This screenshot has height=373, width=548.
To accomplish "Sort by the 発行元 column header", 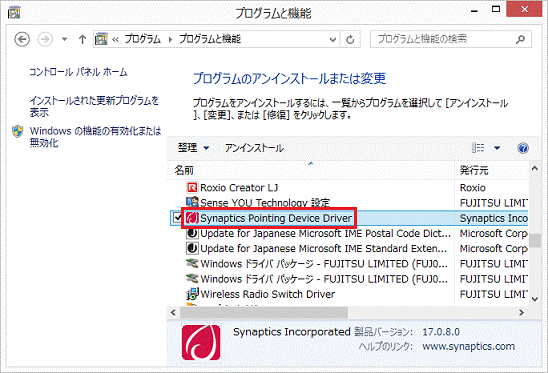I will tap(491, 170).
